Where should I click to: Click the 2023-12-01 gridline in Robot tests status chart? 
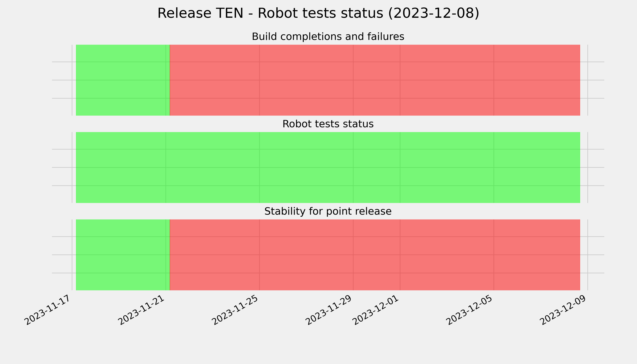tap(400, 167)
